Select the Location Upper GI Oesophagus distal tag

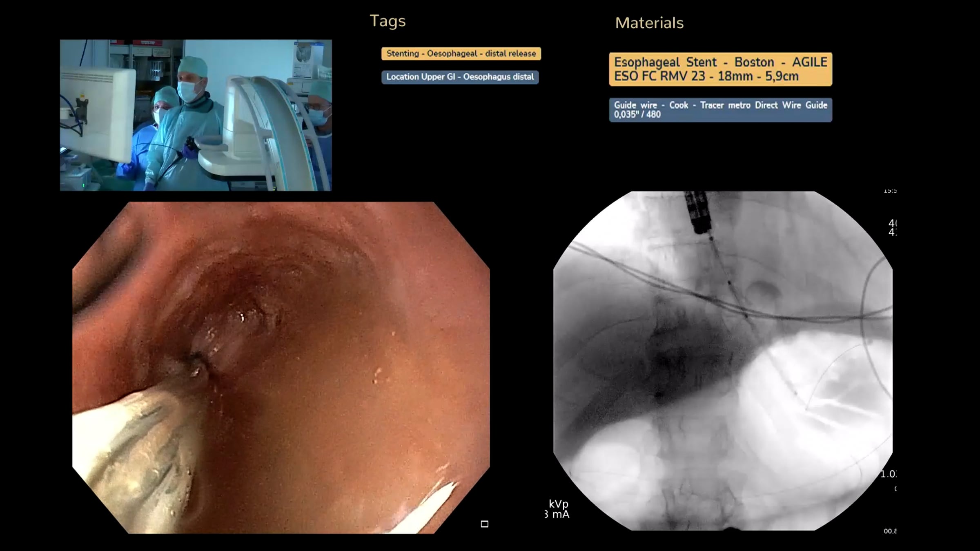pyautogui.click(x=460, y=77)
